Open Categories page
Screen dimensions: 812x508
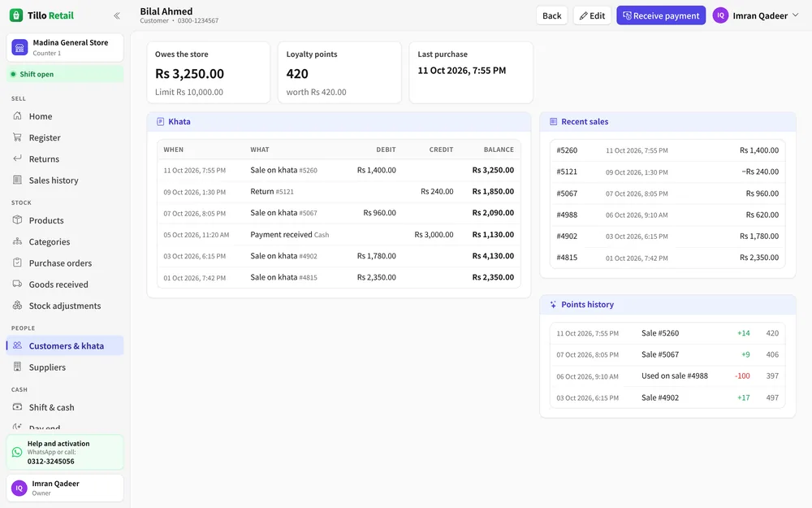point(65,241)
